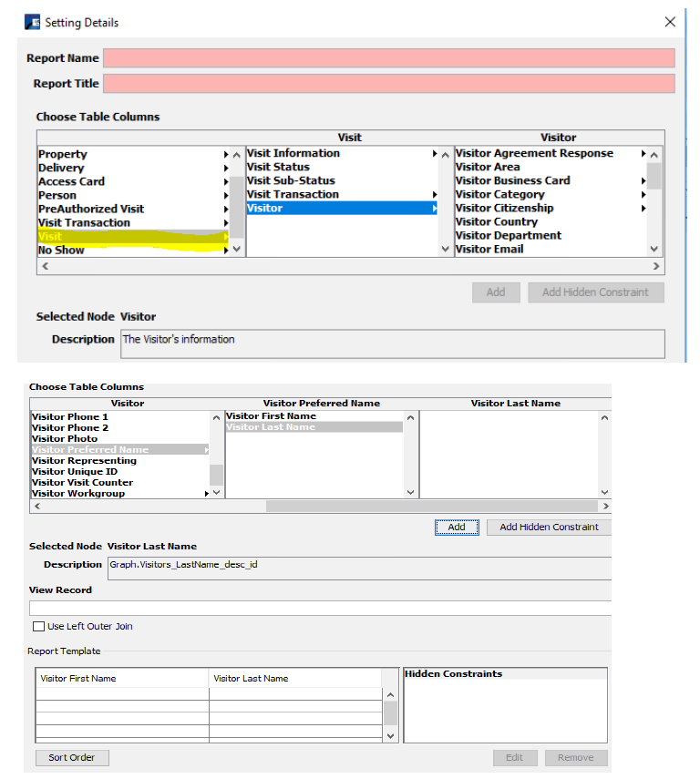Click the Report Title input field
Image resolution: width=700 pixels, height=779 pixels.
point(389,84)
